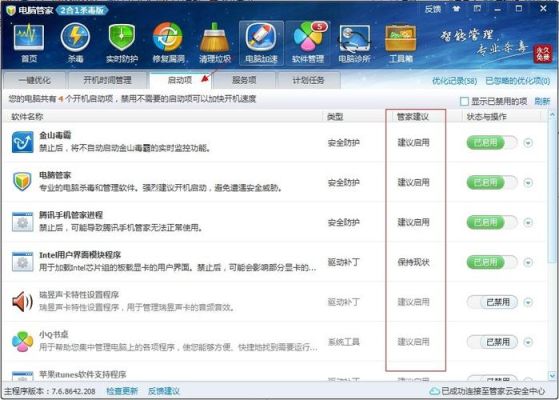Click the cloud icon in status bar
This screenshot has width=559, height=400.
point(434,391)
